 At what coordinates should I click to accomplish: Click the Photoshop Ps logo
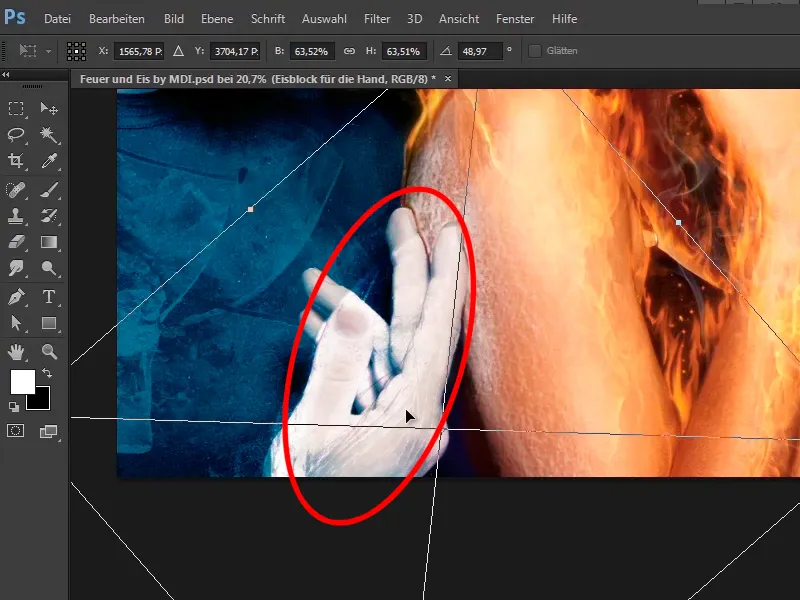tap(15, 18)
